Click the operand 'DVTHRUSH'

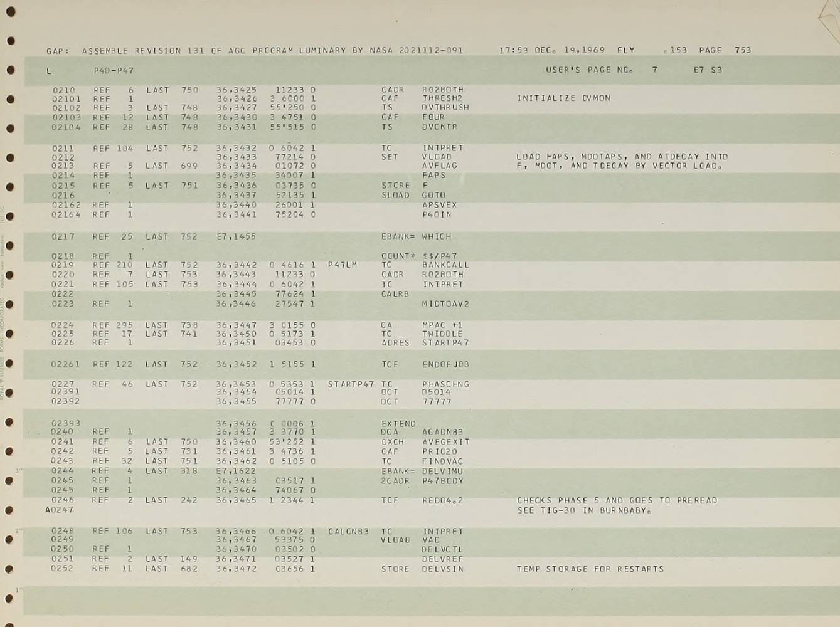tap(445, 107)
